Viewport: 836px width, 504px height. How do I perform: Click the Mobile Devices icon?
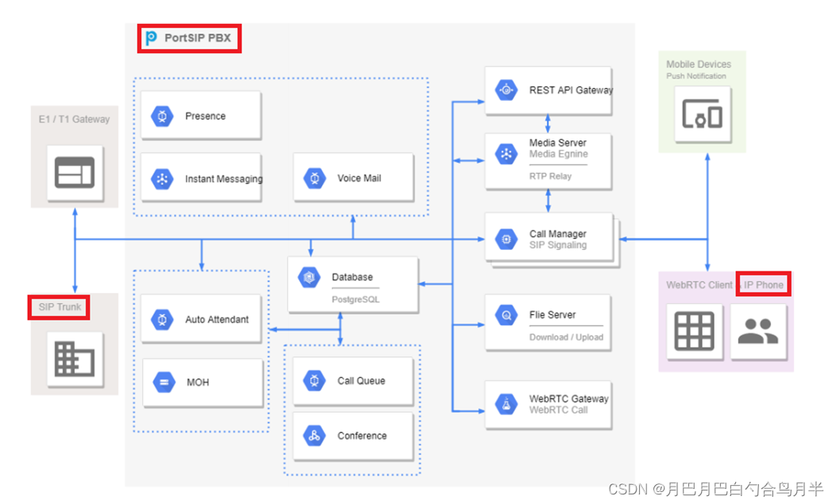tap(703, 114)
